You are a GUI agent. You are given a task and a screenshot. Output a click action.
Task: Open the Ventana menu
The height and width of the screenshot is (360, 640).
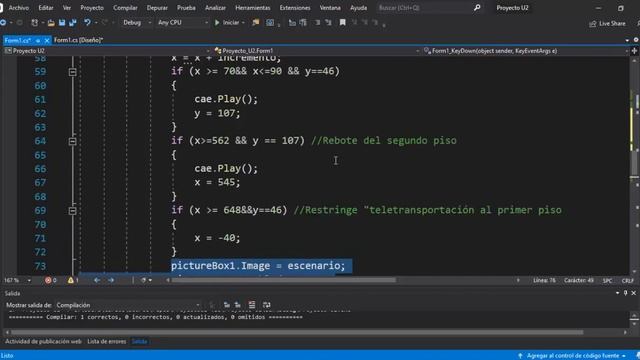(330, 8)
